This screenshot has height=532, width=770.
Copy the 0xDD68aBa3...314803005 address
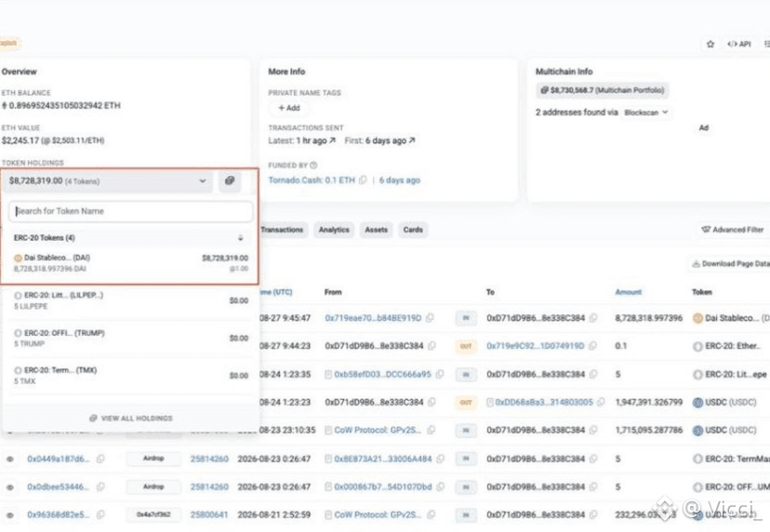(601, 403)
